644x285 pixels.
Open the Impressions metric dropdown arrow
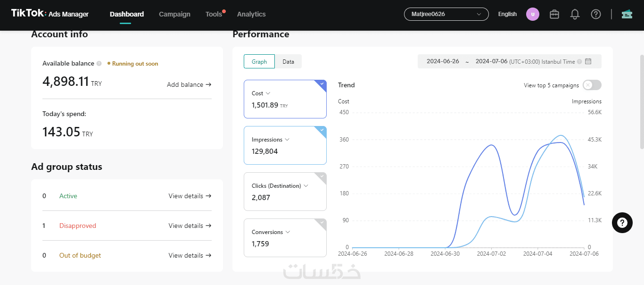pos(287,140)
